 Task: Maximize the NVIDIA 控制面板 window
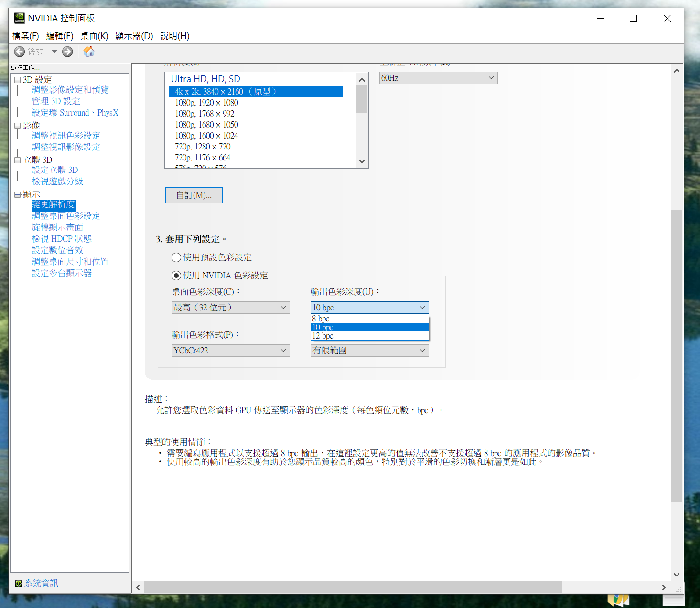pyautogui.click(x=633, y=18)
